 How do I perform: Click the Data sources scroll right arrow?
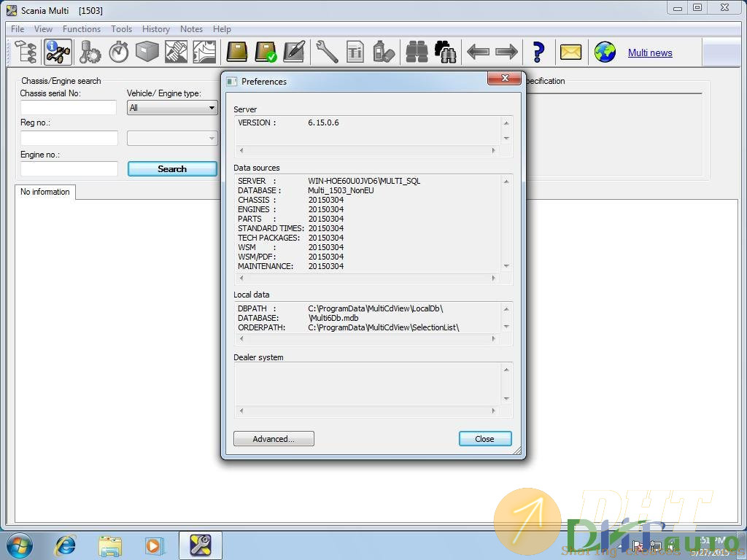pos(494,278)
